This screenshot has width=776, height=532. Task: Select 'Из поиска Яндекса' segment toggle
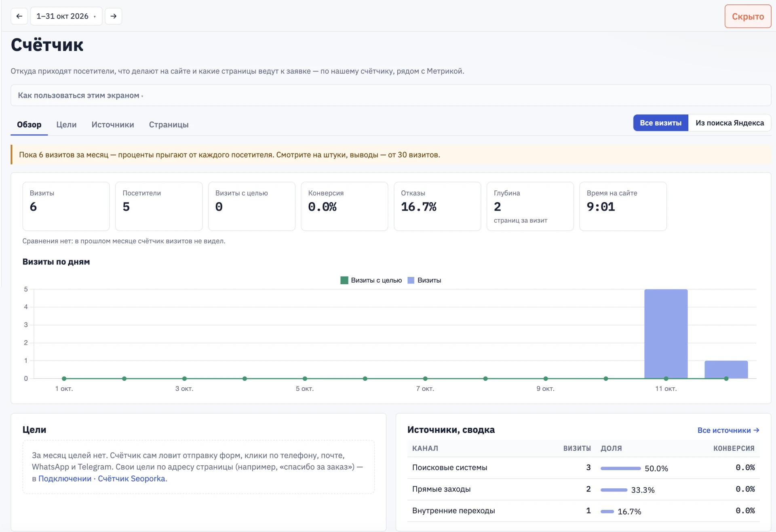coord(730,123)
